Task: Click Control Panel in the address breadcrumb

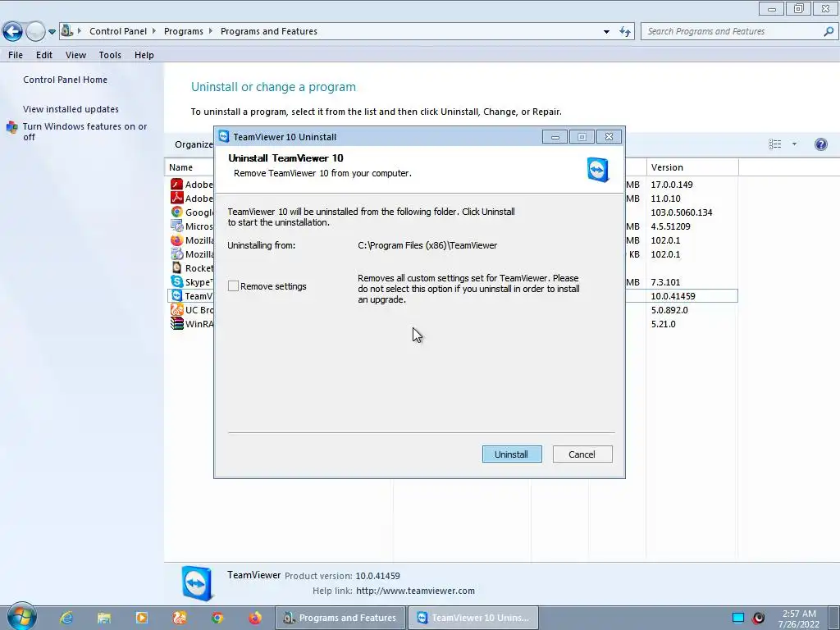Action: (x=118, y=31)
